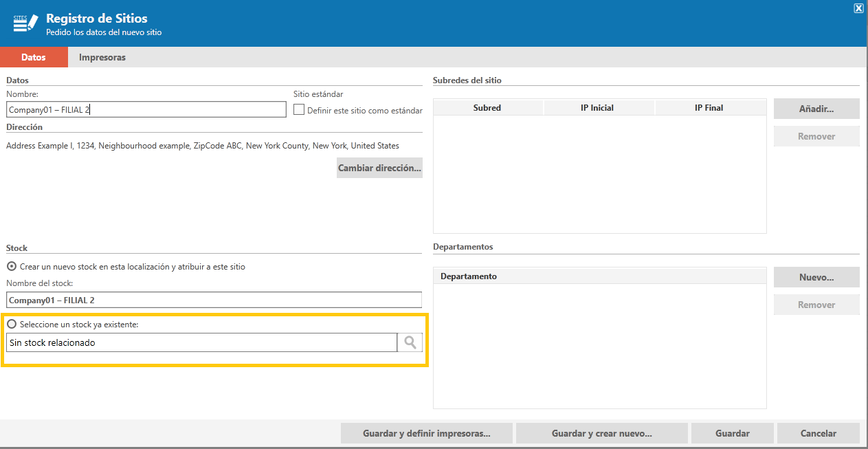Click the Departamento column header
The width and height of the screenshot is (868, 449).
pyautogui.click(x=600, y=276)
